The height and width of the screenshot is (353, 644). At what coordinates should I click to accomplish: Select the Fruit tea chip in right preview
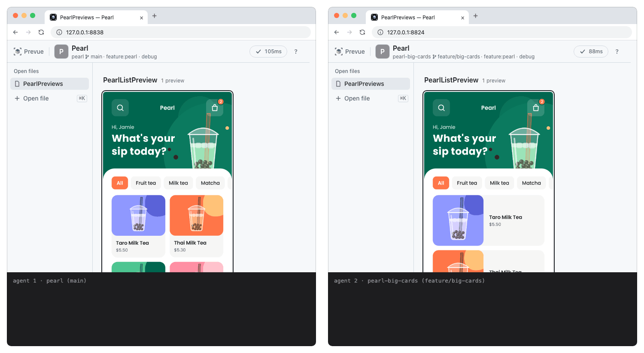pos(467,183)
